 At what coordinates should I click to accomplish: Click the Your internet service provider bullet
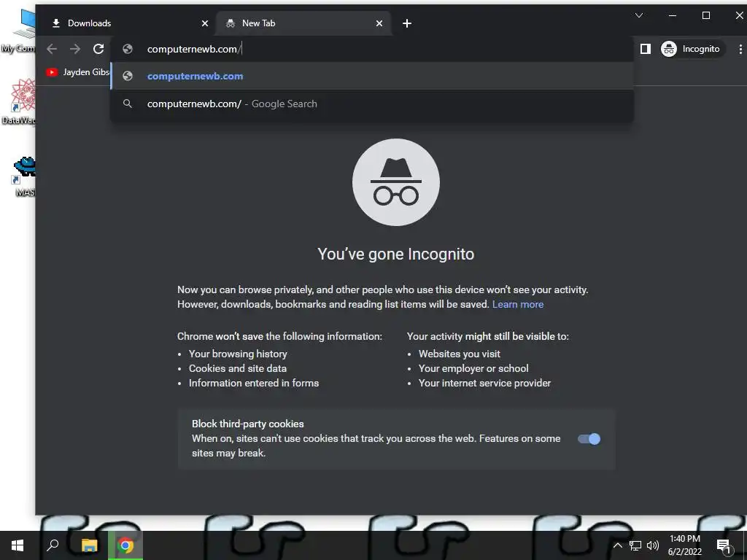pyautogui.click(x=484, y=383)
